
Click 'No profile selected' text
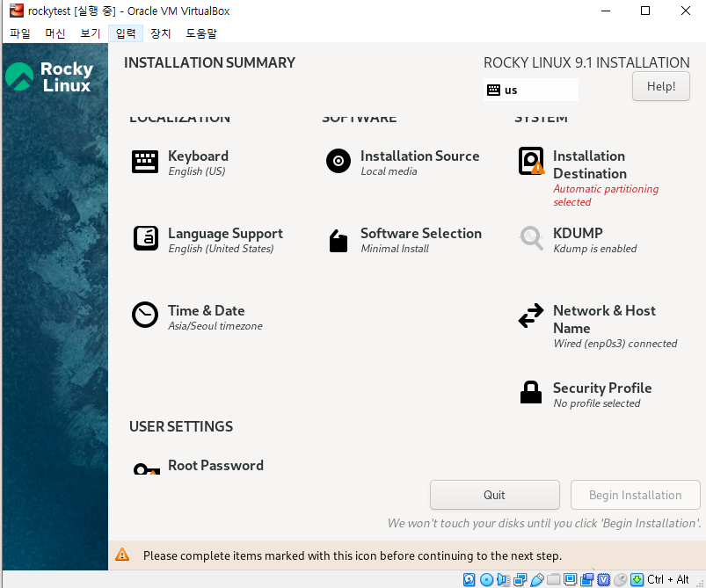click(597, 403)
